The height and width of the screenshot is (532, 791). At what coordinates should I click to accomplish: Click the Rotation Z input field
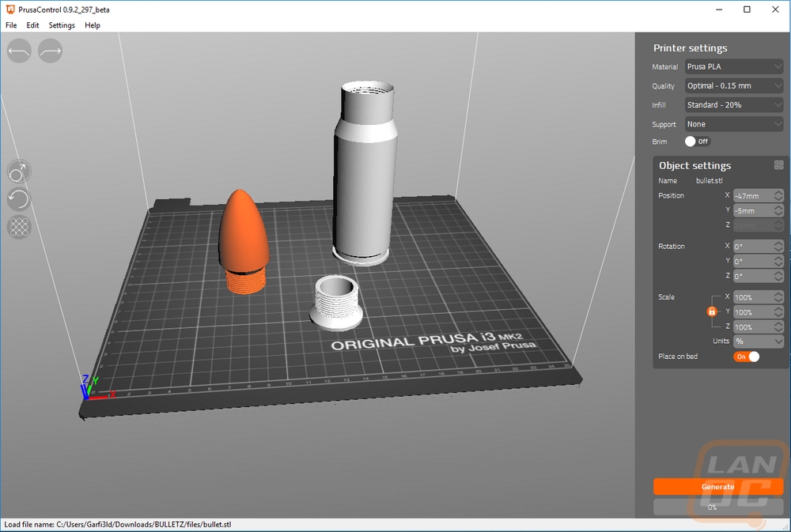[x=753, y=276]
